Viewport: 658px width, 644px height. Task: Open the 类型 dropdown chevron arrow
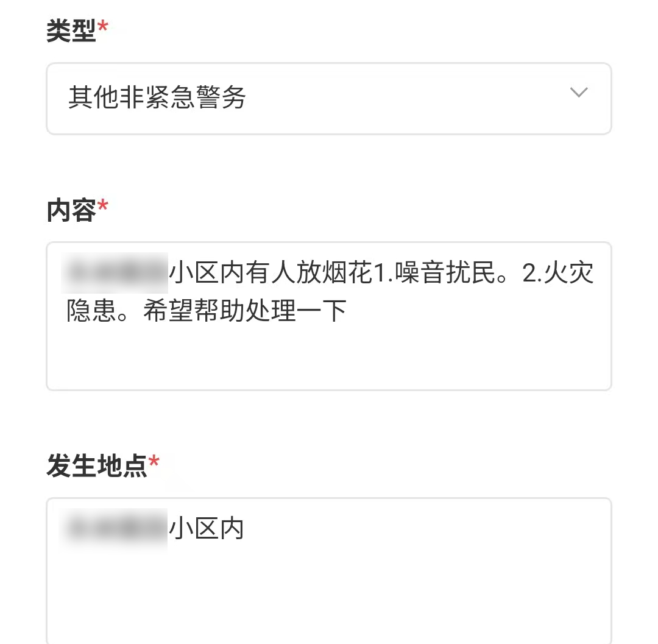coord(578,93)
